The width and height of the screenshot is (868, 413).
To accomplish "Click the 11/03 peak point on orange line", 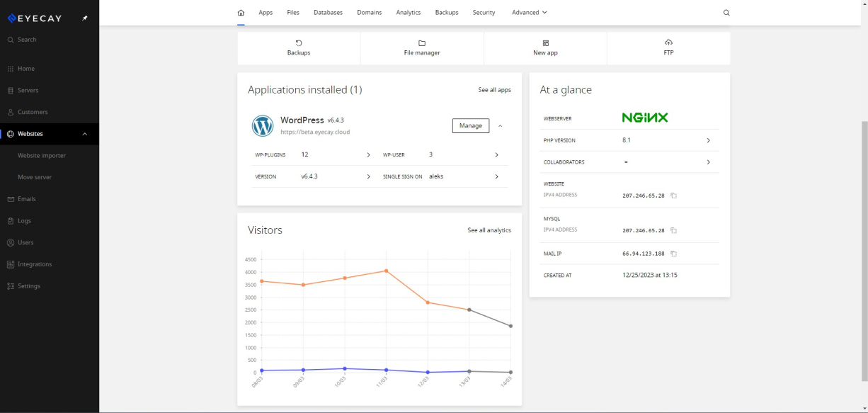I will (386, 271).
